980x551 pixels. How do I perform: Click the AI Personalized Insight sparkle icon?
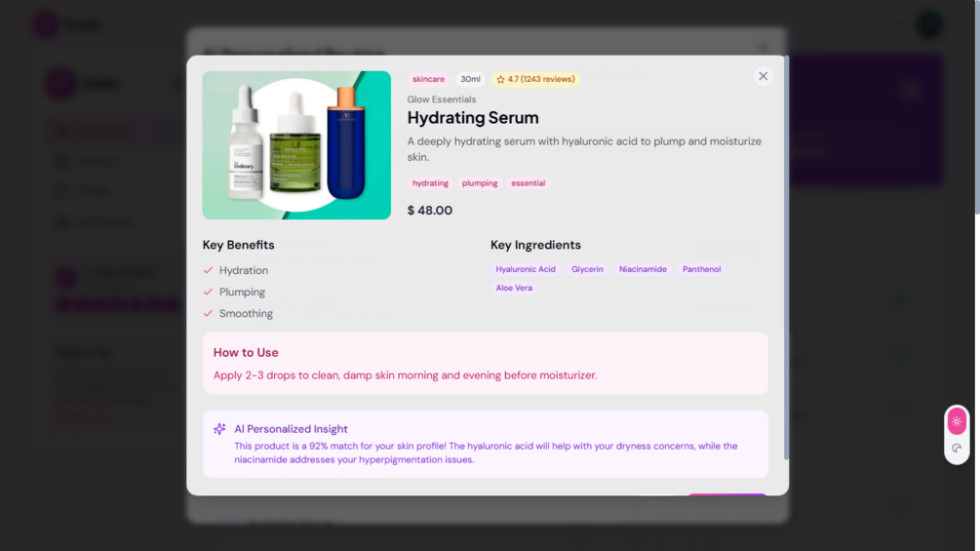tap(219, 429)
